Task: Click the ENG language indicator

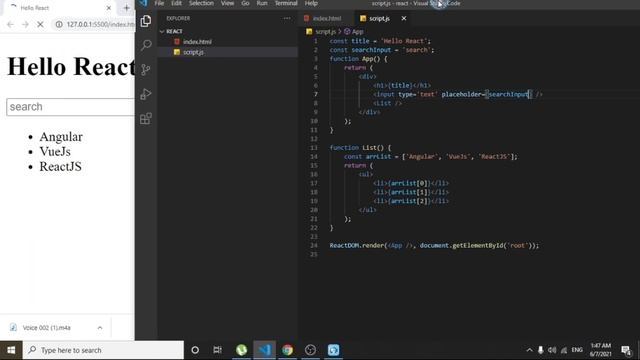Action: click(577, 350)
